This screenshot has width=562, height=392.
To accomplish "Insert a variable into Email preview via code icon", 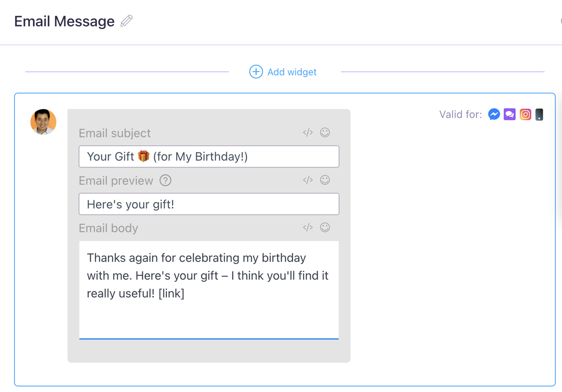I will click(x=308, y=180).
